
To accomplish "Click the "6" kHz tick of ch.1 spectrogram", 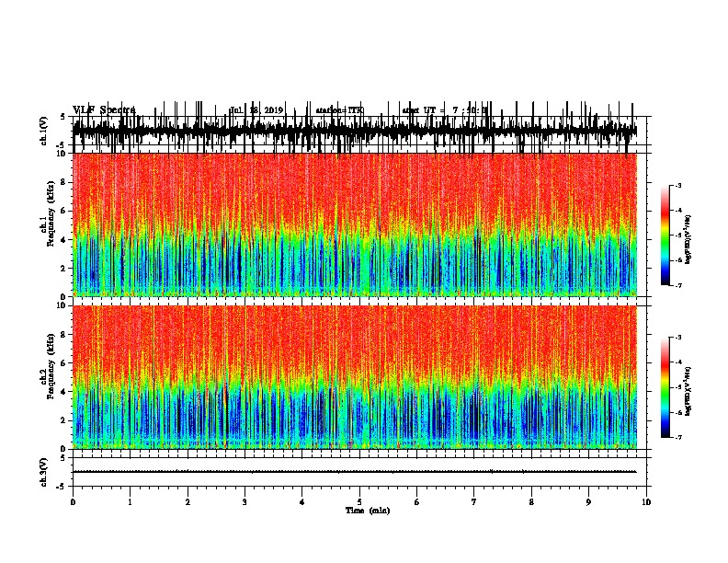I will click(x=63, y=211).
